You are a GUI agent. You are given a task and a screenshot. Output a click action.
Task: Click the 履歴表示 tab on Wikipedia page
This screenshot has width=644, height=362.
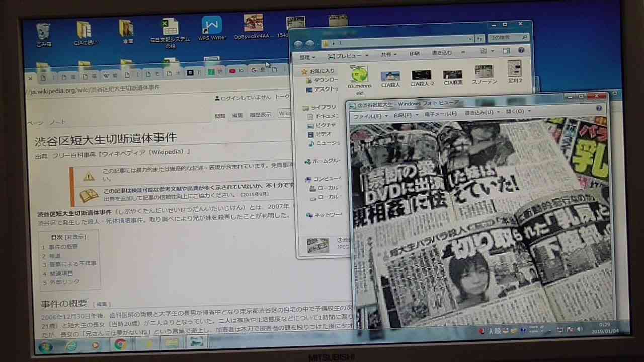(x=260, y=115)
